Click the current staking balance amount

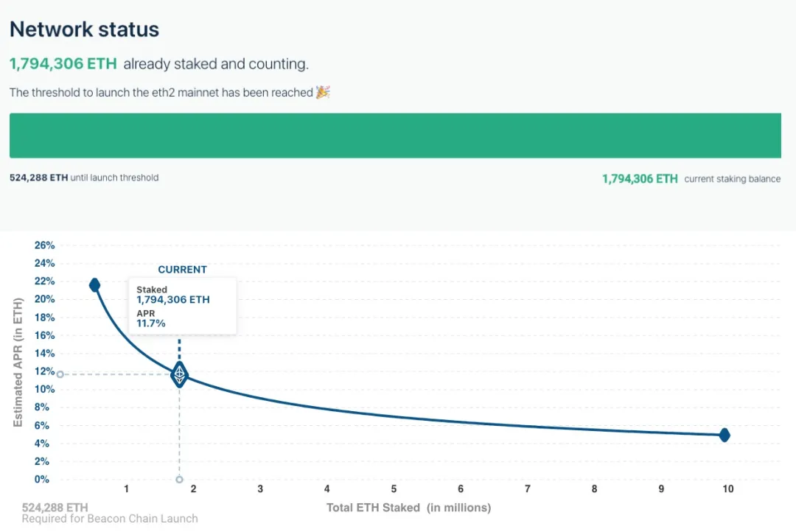coord(640,178)
